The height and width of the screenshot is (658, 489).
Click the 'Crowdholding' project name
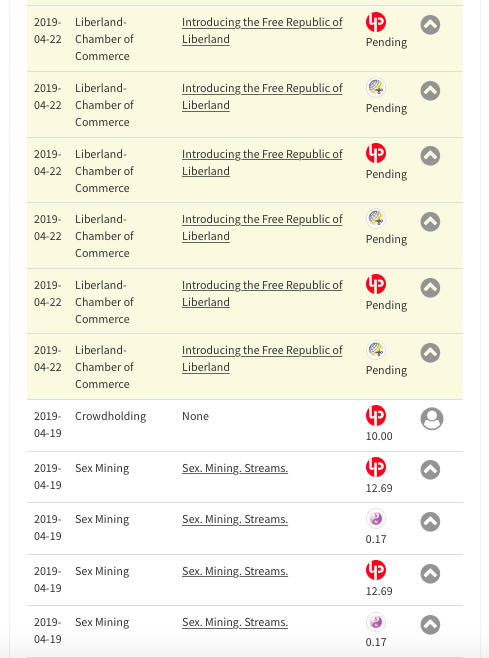(110, 416)
